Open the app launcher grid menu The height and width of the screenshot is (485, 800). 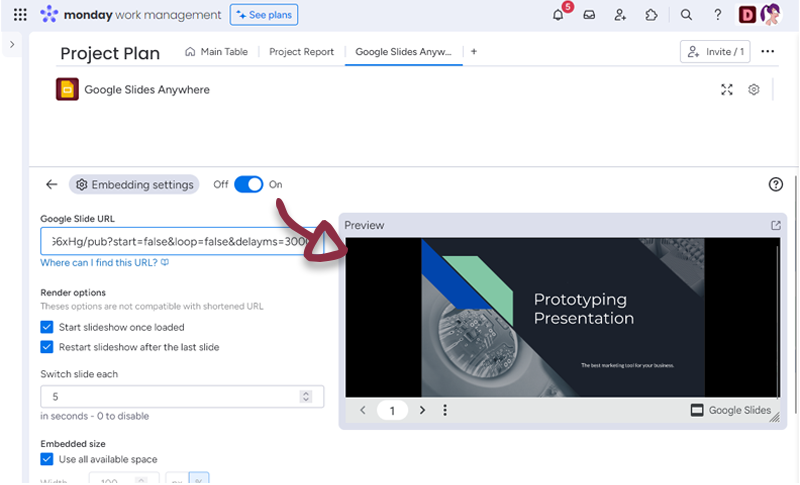pyautogui.click(x=20, y=15)
